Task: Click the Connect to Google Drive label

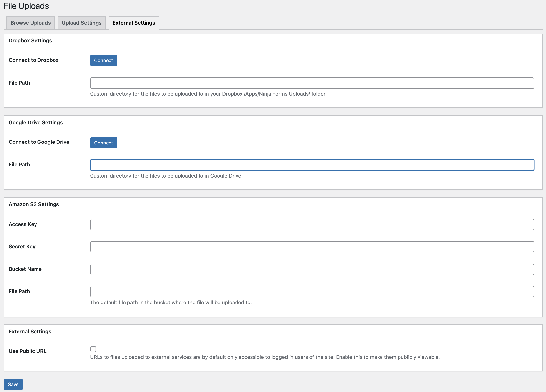Action: click(39, 142)
